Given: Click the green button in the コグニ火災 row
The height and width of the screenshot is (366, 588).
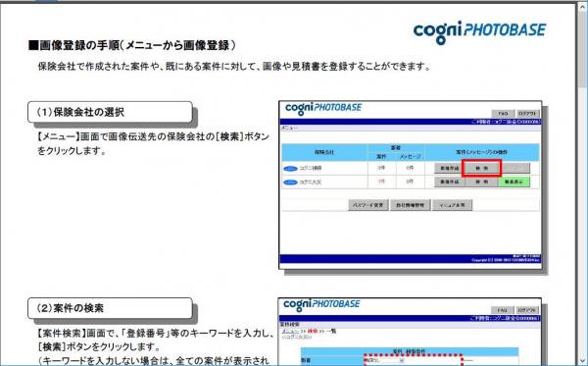Looking at the screenshot, I should (514, 183).
